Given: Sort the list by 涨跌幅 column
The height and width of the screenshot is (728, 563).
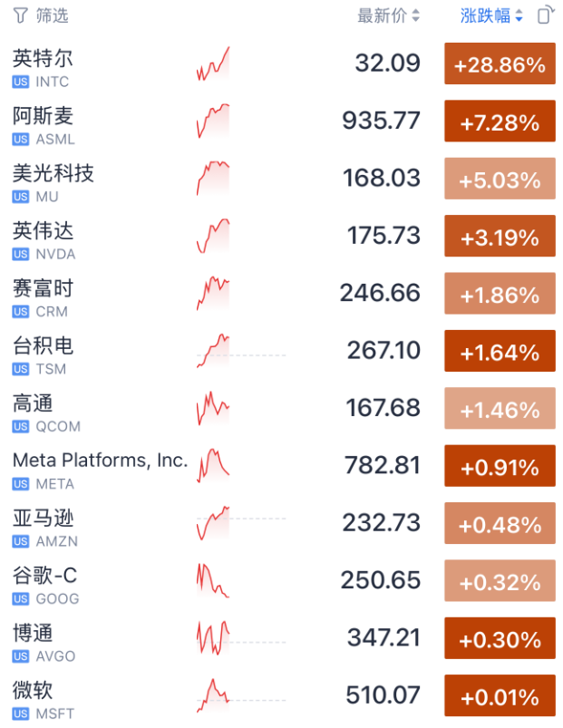Looking at the screenshot, I should (491, 15).
